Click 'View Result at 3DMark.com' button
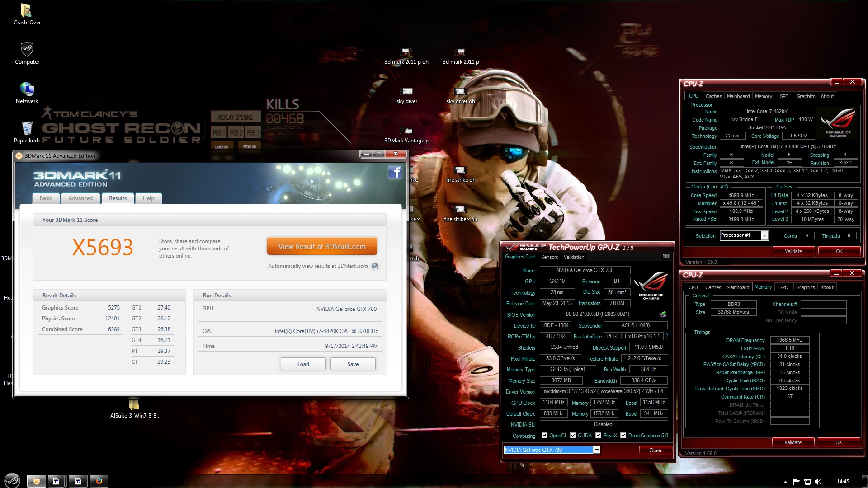The image size is (868, 488). point(322,247)
